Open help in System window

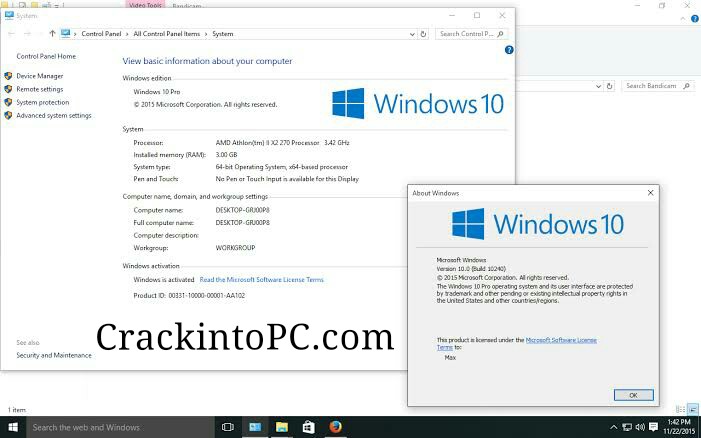click(x=509, y=50)
